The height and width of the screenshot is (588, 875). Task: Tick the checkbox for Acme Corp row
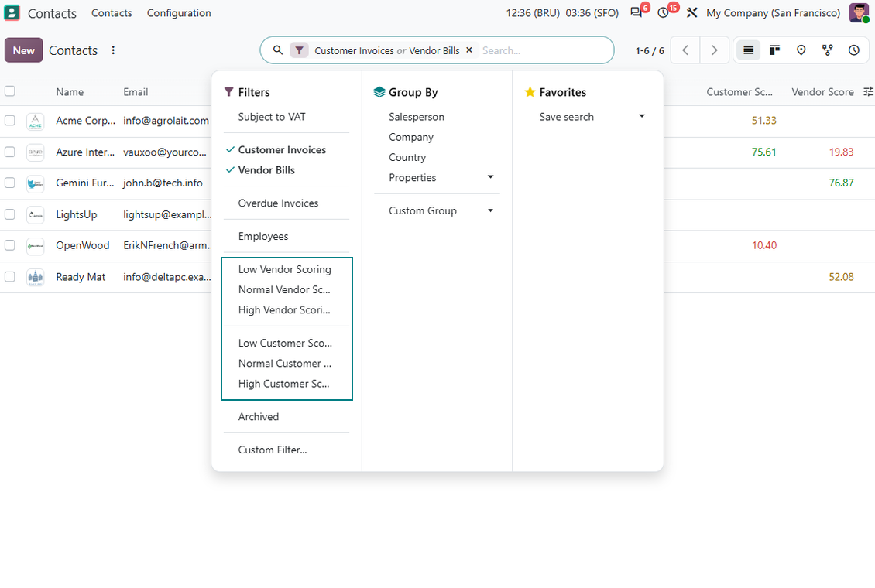pos(10,121)
